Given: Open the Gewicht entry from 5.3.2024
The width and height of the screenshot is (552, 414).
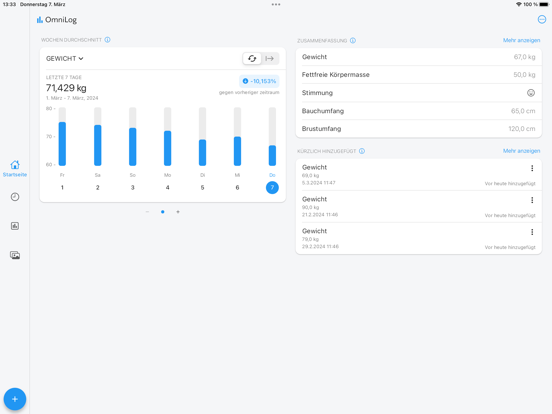Looking at the screenshot, I should (419, 175).
